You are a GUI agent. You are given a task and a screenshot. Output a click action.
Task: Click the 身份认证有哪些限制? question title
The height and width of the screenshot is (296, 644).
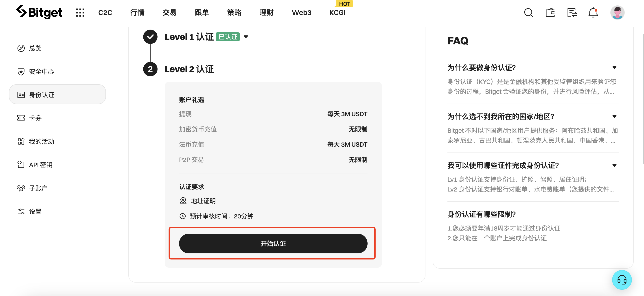(x=482, y=214)
